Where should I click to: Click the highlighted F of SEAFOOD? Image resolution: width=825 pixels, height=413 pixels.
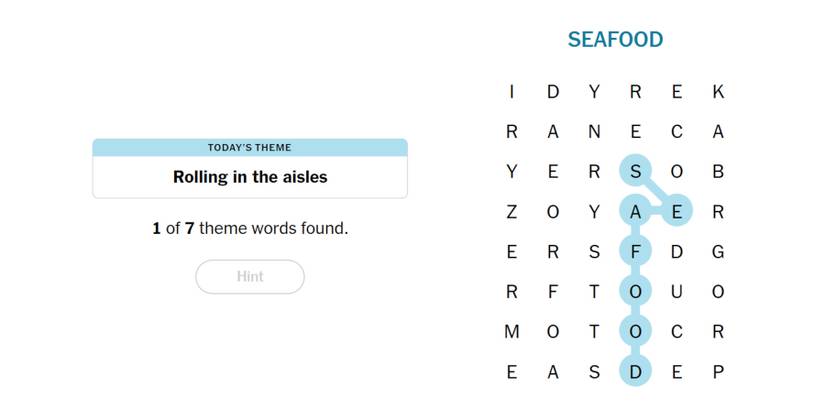pos(635,252)
